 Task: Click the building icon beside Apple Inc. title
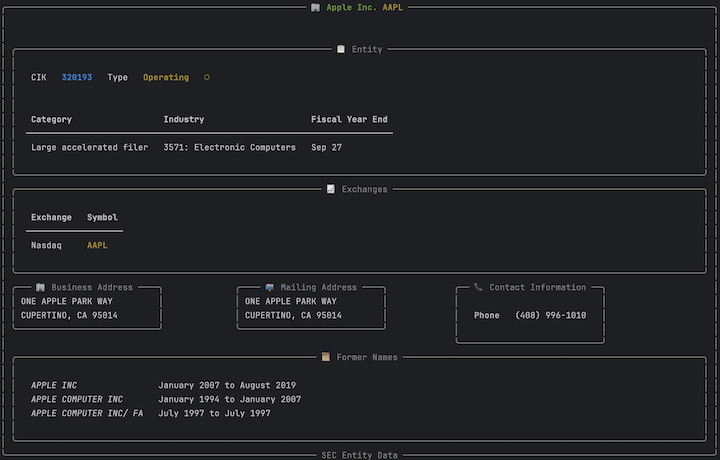(315, 7)
